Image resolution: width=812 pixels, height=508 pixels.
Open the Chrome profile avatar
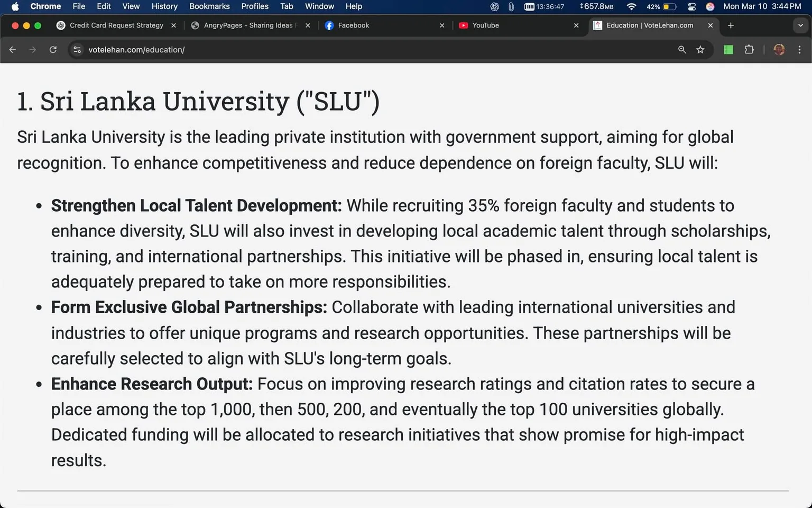click(779, 49)
